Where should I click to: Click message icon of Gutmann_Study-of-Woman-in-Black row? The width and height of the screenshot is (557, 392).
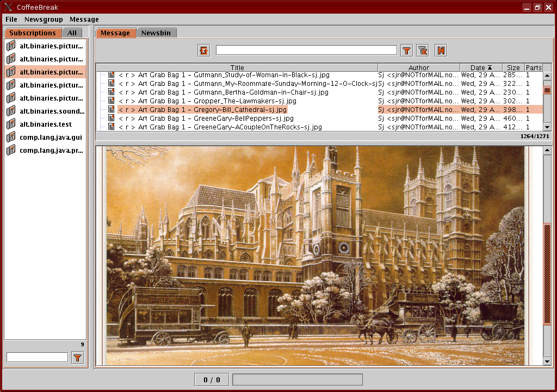[111, 75]
